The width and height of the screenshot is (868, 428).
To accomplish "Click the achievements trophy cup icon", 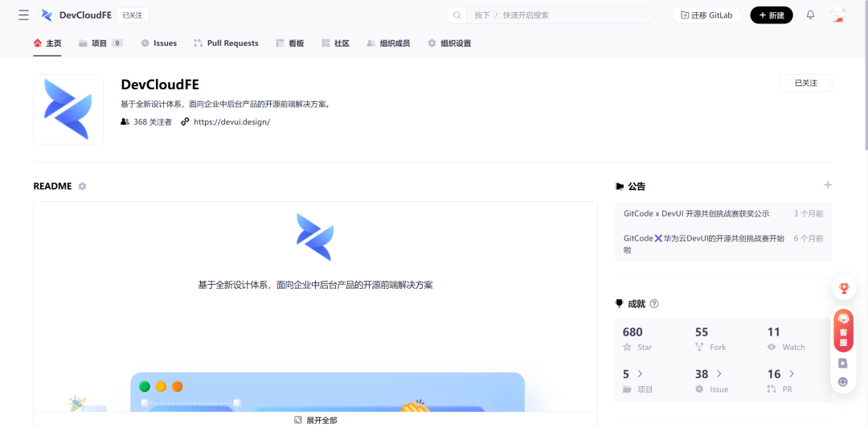I will [x=620, y=304].
